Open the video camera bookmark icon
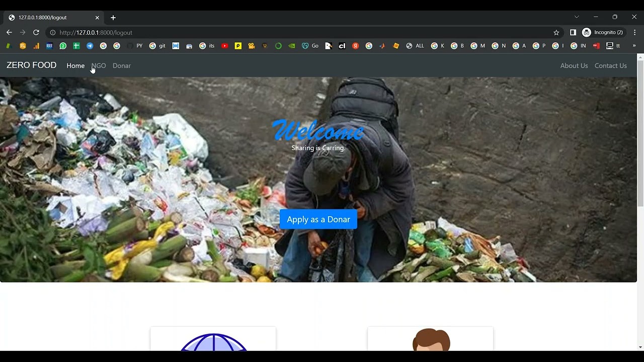The height and width of the screenshot is (362, 644). (x=252, y=46)
